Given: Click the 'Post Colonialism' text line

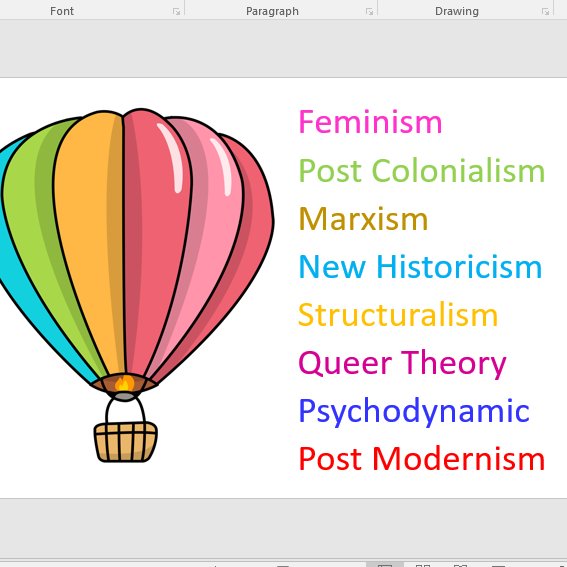Looking at the screenshot, I should coord(422,170).
